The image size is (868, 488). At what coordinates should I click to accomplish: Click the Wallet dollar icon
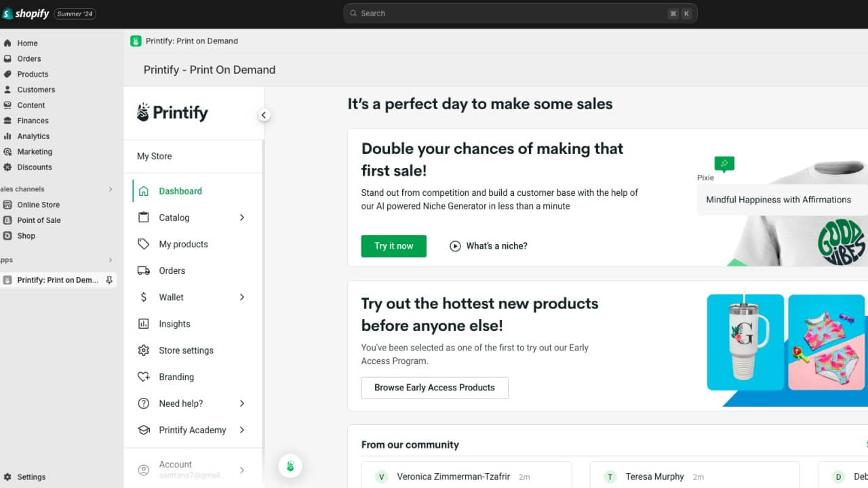pos(143,297)
